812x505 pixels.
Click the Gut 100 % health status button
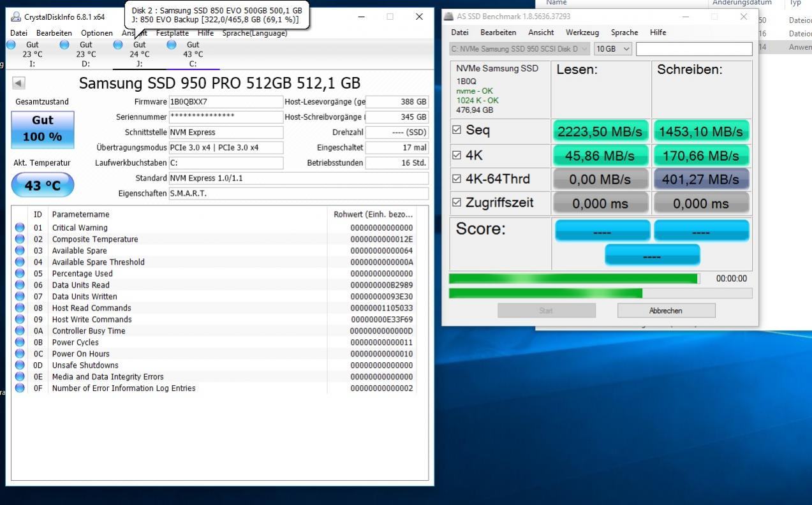coord(42,129)
